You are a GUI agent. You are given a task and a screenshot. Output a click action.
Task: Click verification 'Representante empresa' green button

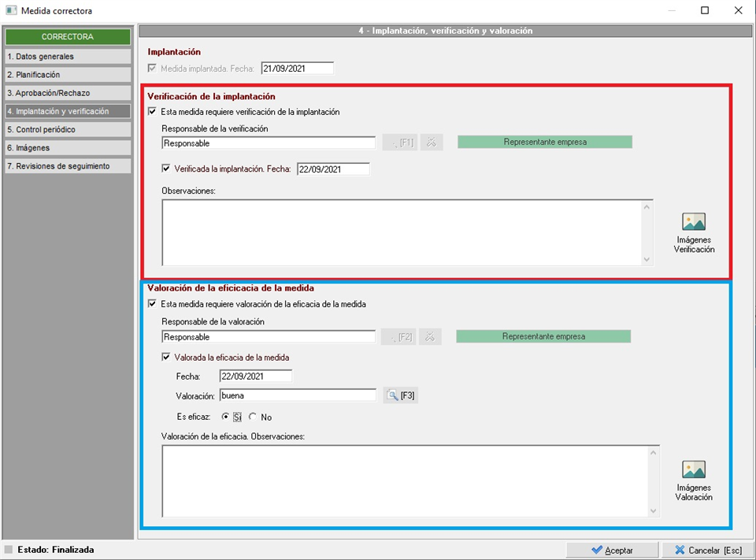pos(544,142)
